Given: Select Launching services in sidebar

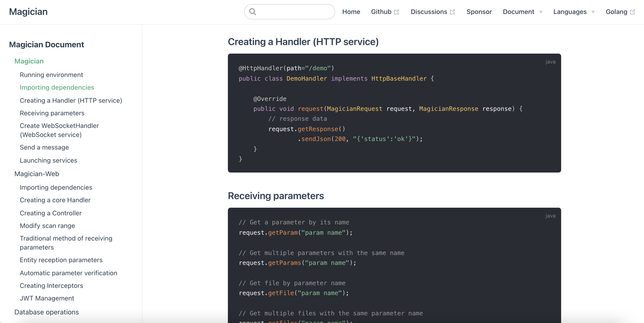Looking at the screenshot, I should pos(48,160).
